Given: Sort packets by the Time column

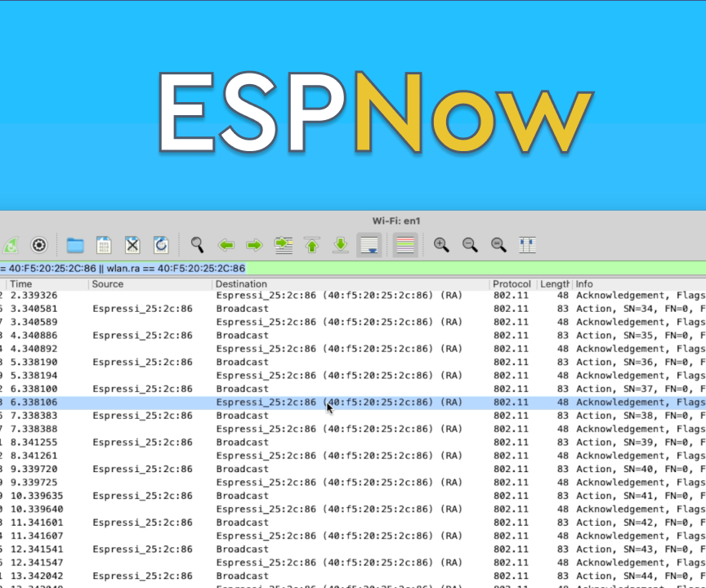Looking at the screenshot, I should tap(21, 283).
